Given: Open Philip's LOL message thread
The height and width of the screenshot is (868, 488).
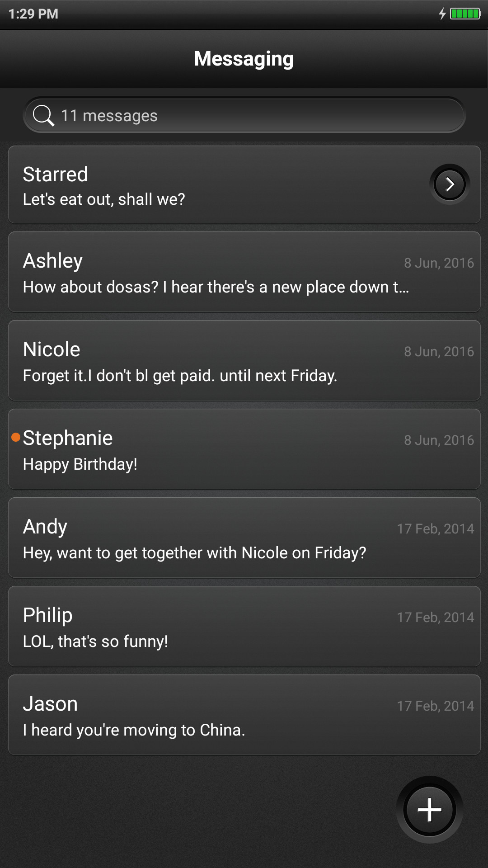Looking at the screenshot, I should click(x=244, y=626).
